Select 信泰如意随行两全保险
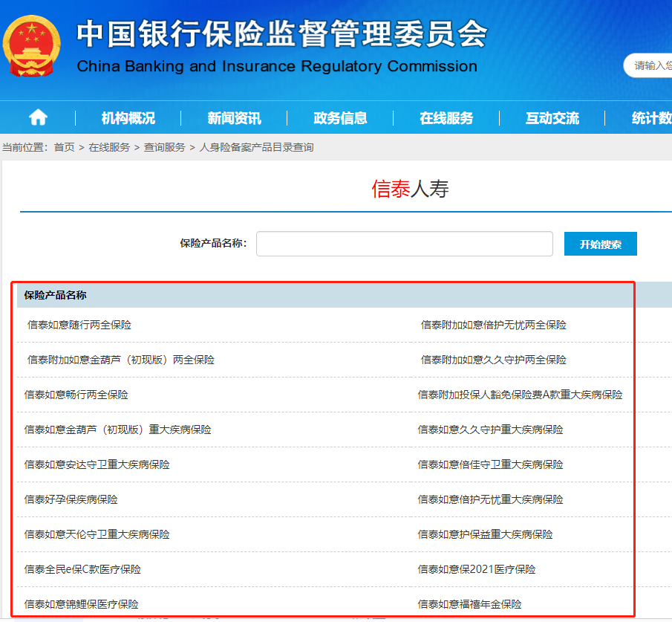672x622 pixels. [x=79, y=325]
